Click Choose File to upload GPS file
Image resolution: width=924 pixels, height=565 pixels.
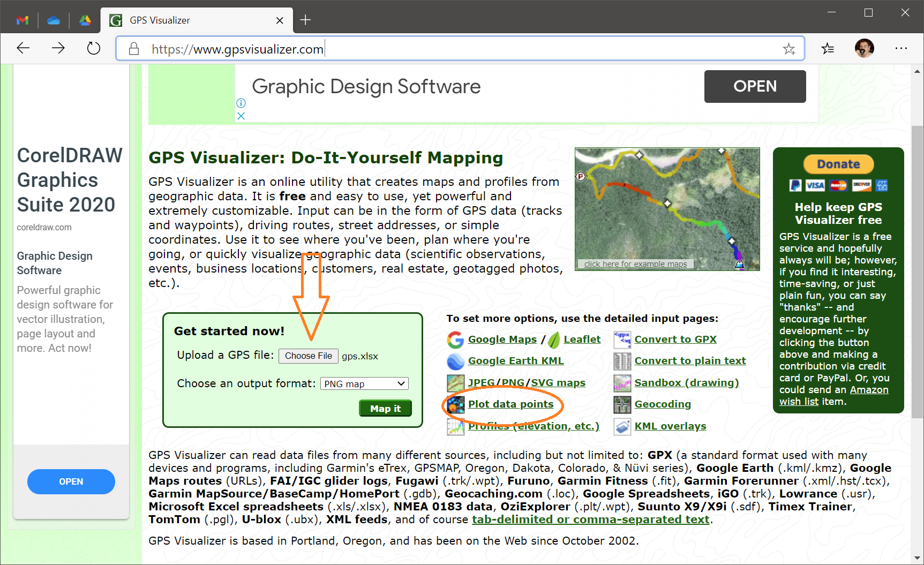pos(309,356)
